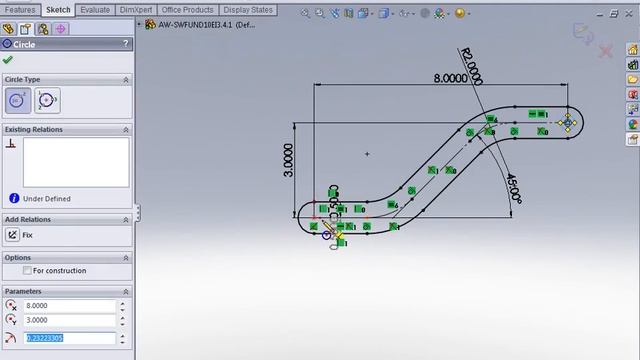The height and width of the screenshot is (360, 640).
Task: Click the View Orientation cube icon
Action: click(x=362, y=13)
